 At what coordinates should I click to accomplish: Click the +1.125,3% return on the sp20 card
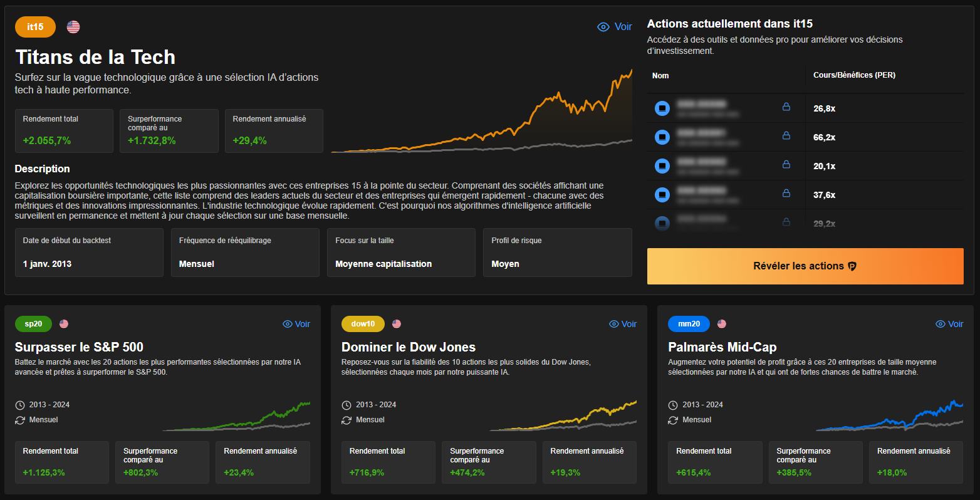tap(44, 472)
